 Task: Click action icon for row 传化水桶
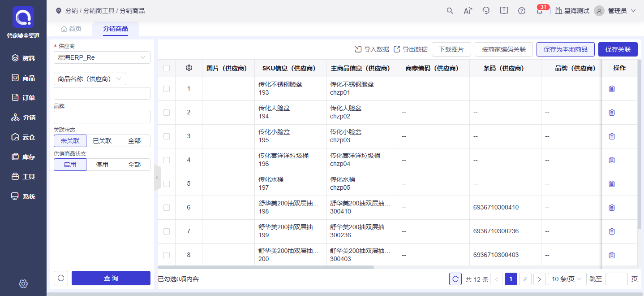(x=612, y=184)
